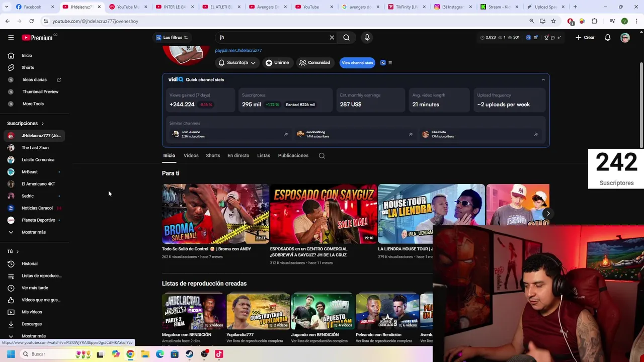Bookmark page with the star icon
Viewport: 644px width, 362px height.
click(x=553, y=21)
